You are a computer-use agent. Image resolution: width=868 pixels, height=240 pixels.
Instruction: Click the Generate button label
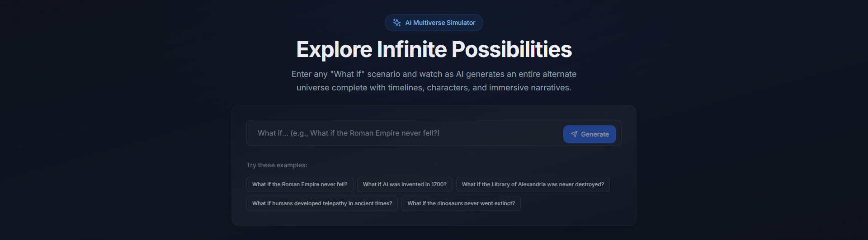595,134
